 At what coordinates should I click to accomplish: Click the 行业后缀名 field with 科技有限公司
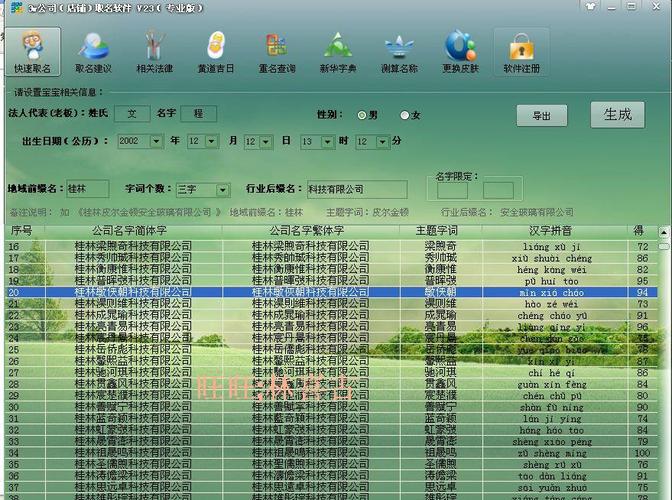[x=357, y=189]
